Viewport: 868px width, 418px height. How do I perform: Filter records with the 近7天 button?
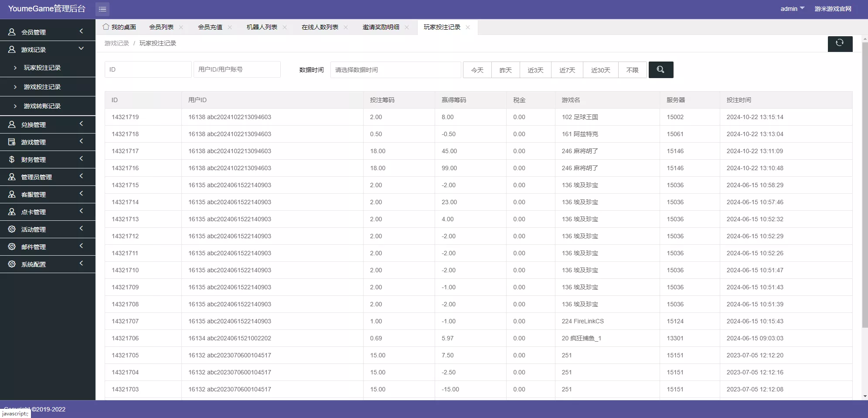point(567,69)
